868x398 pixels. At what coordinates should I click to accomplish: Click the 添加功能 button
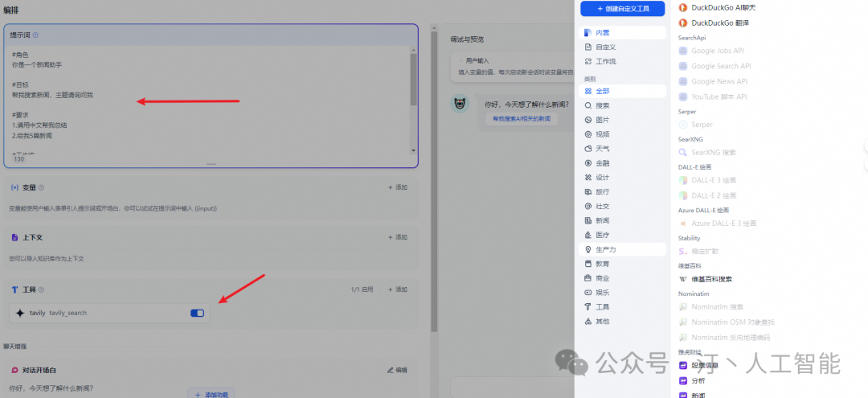click(211, 394)
